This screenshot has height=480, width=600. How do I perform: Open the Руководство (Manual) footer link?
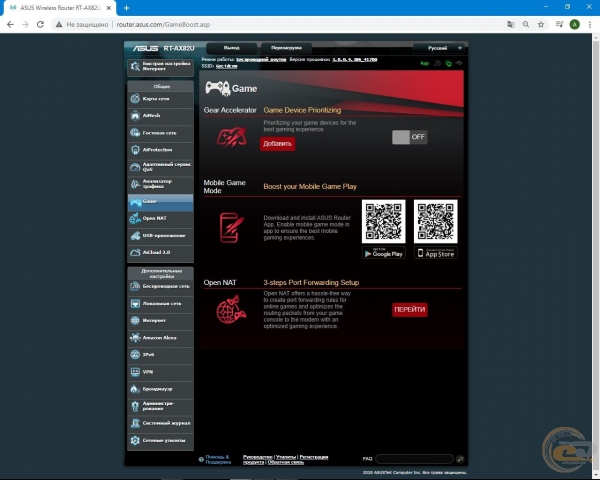(x=258, y=457)
